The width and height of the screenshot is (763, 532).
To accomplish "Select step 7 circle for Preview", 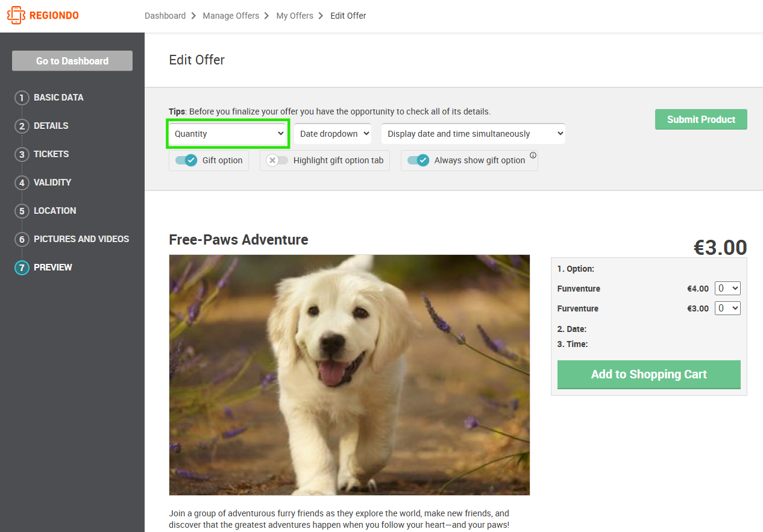I will (22, 268).
